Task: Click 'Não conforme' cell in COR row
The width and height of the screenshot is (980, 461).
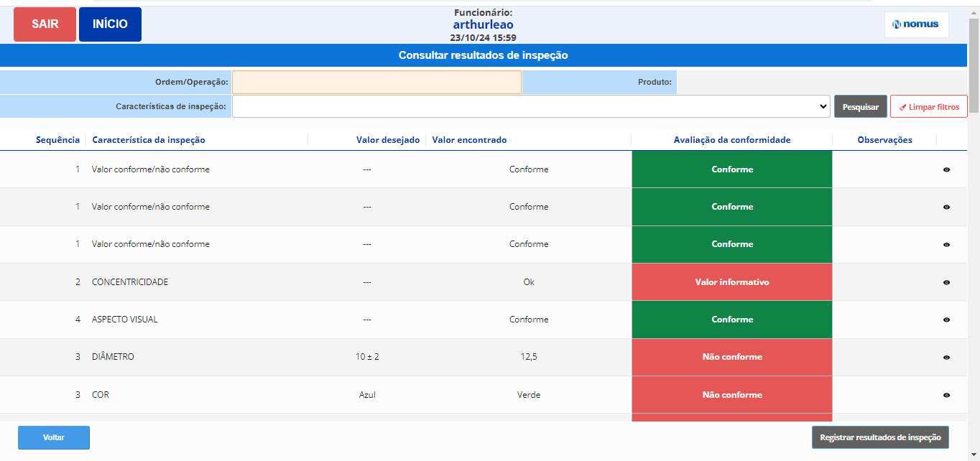Action: 732,395
